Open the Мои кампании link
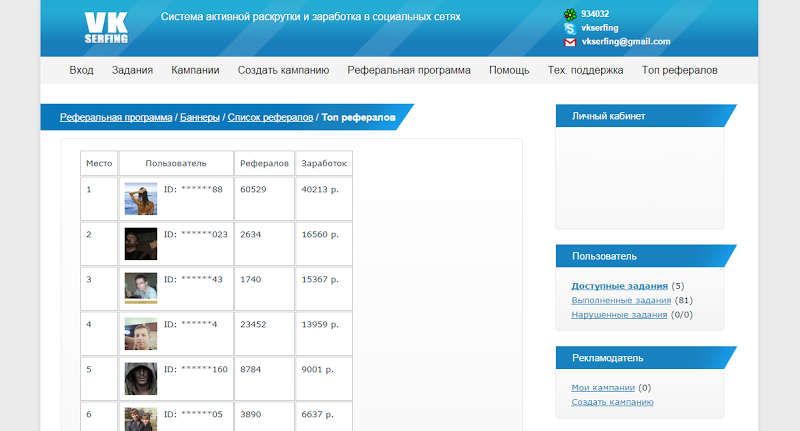Image resolution: width=800 pixels, height=431 pixels. coord(603,388)
